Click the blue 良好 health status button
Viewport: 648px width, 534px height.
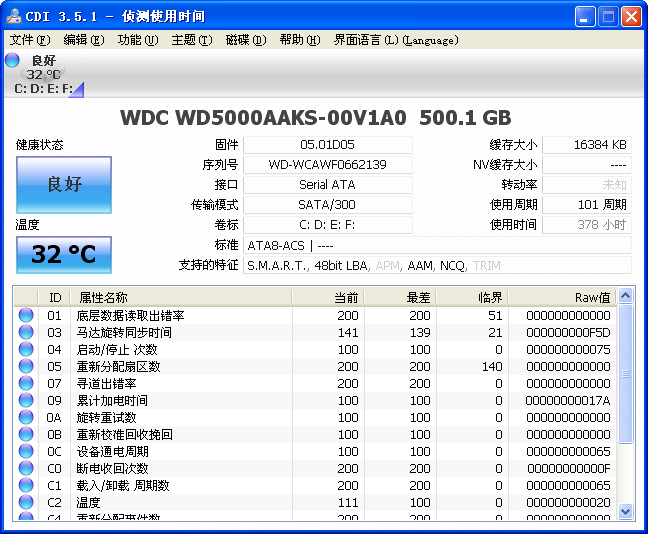(64, 185)
